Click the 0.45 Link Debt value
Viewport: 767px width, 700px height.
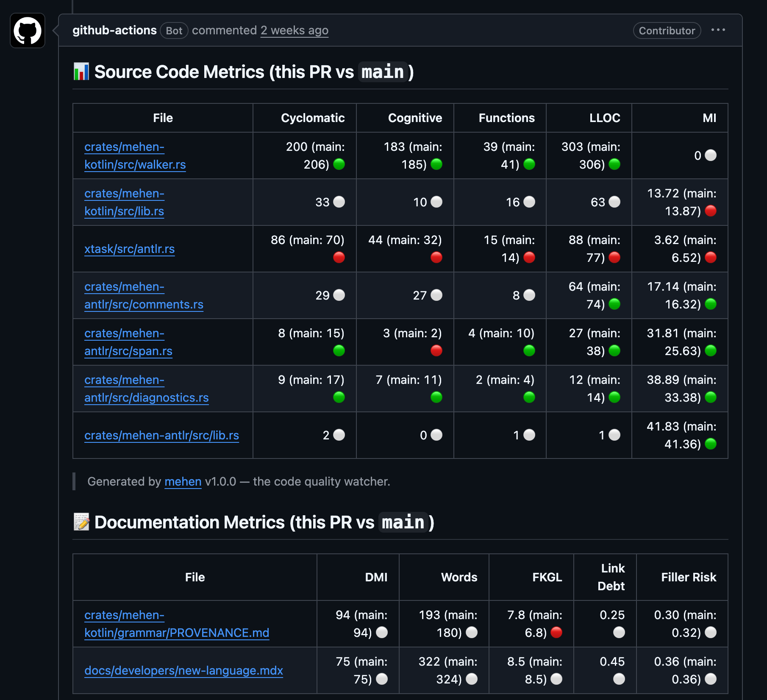tap(612, 661)
